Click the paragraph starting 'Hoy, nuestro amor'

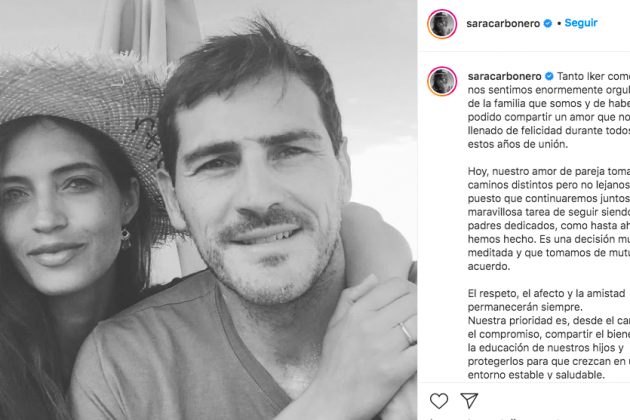point(549,219)
